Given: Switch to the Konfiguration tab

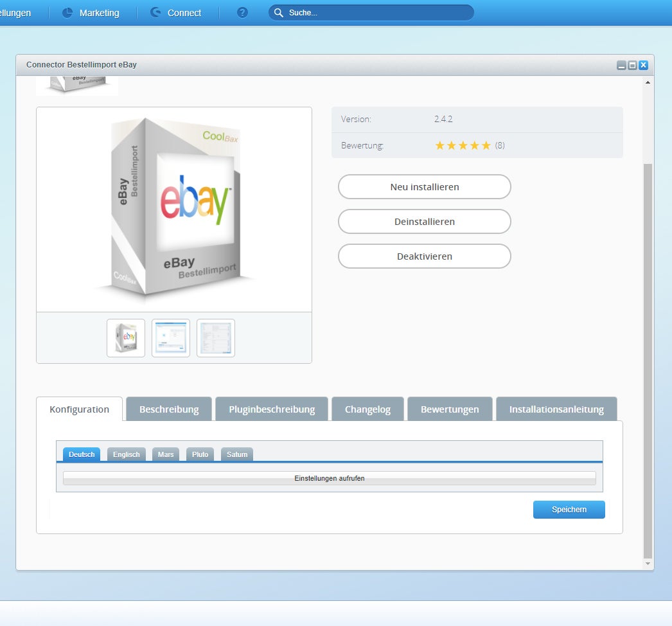Looking at the screenshot, I should (x=79, y=409).
